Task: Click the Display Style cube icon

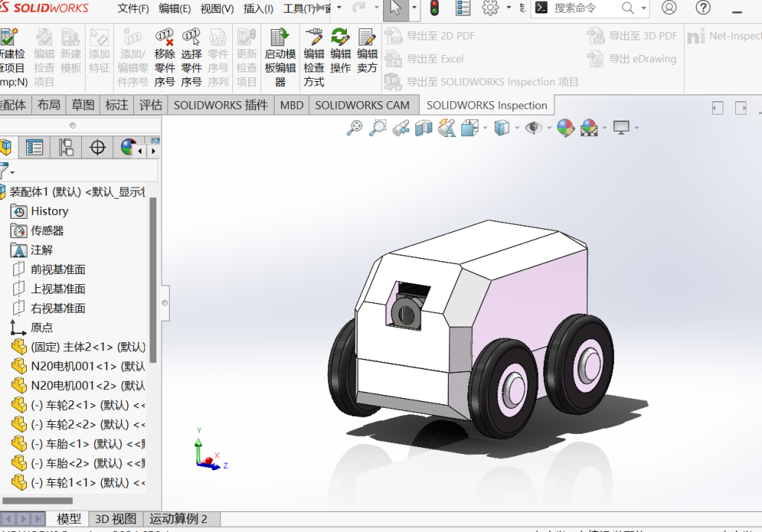Action: (502, 128)
